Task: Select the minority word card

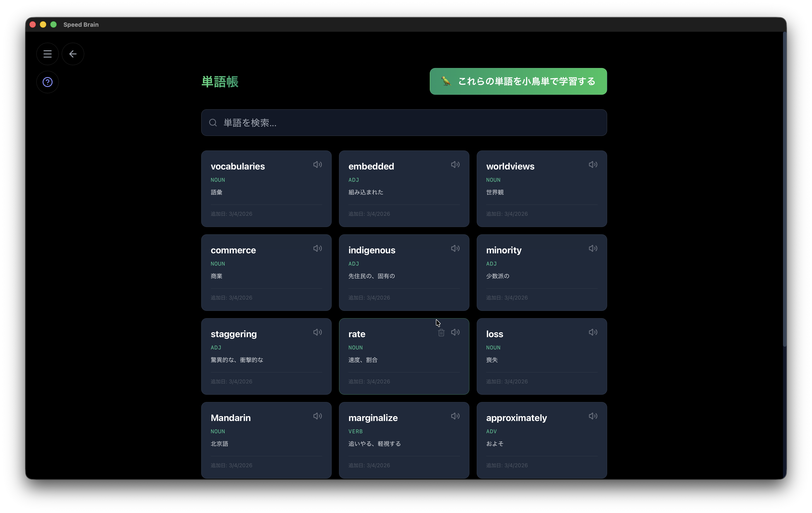Action: (x=541, y=273)
